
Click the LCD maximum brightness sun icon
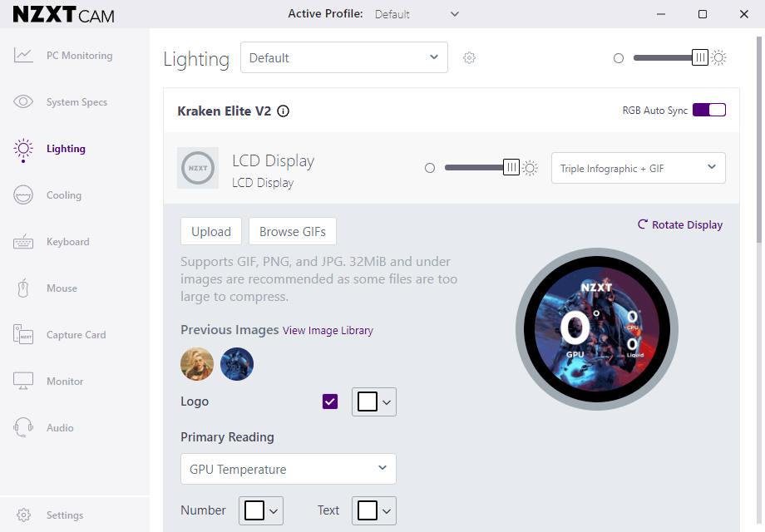click(530, 168)
